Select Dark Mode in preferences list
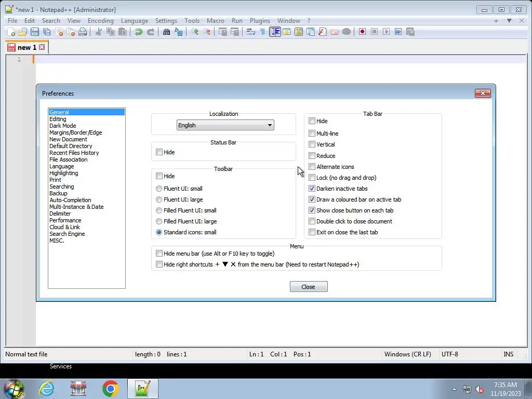This screenshot has width=532, height=399. coord(63,126)
